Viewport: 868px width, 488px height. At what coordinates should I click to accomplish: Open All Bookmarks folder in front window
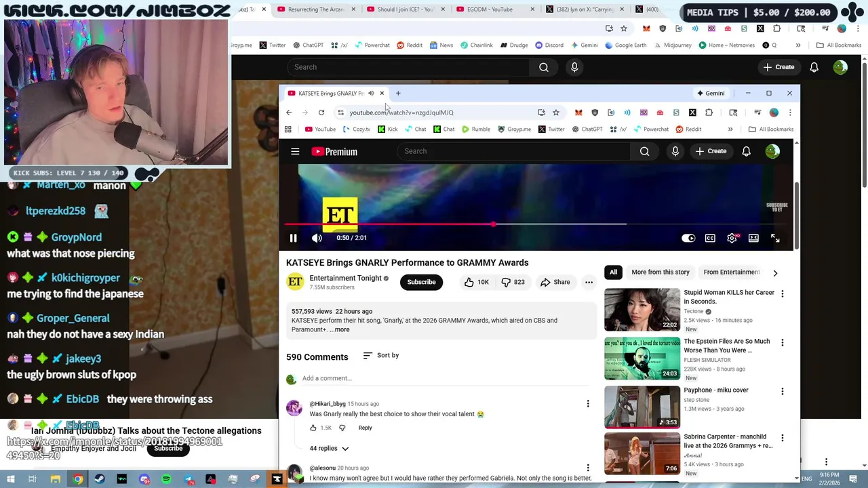click(771, 129)
